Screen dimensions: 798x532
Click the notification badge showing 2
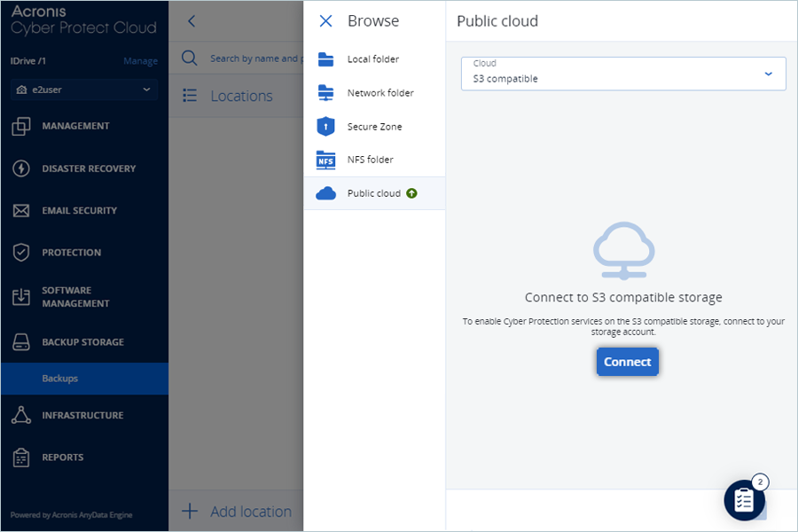[x=760, y=482]
